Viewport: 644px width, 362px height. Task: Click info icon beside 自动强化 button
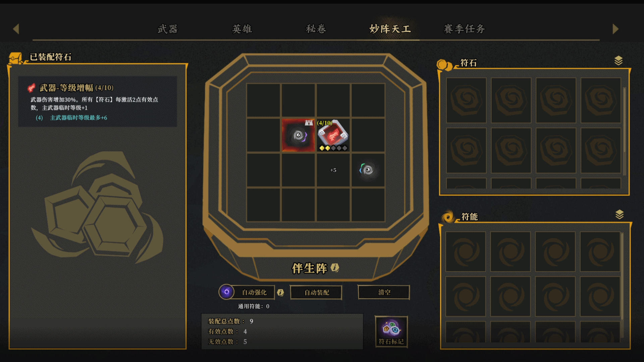pos(280,293)
